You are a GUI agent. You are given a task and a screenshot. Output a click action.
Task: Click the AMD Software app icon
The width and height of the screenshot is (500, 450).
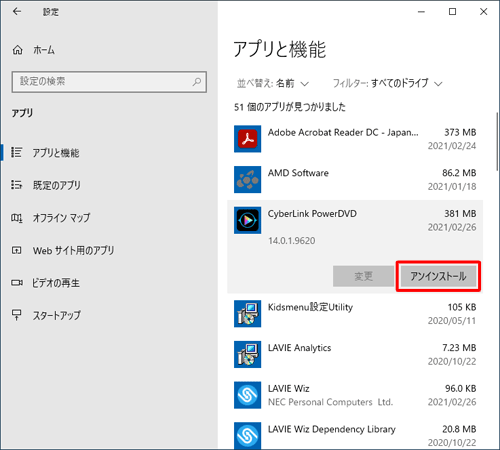[247, 180]
